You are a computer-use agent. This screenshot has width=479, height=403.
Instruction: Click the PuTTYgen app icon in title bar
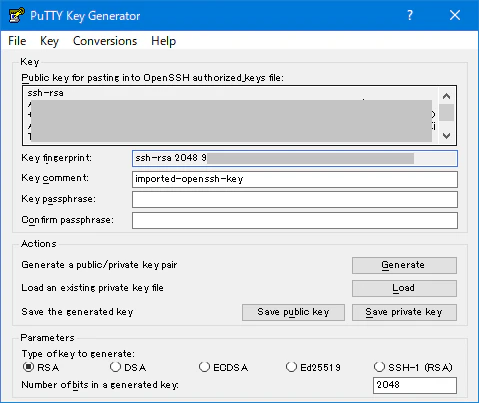(17, 15)
